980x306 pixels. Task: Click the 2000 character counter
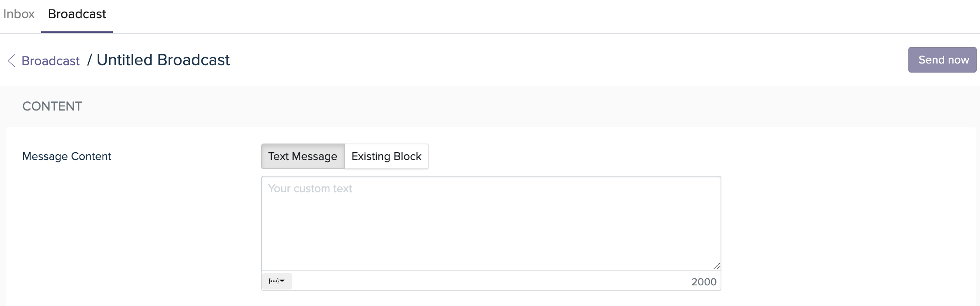point(704,282)
